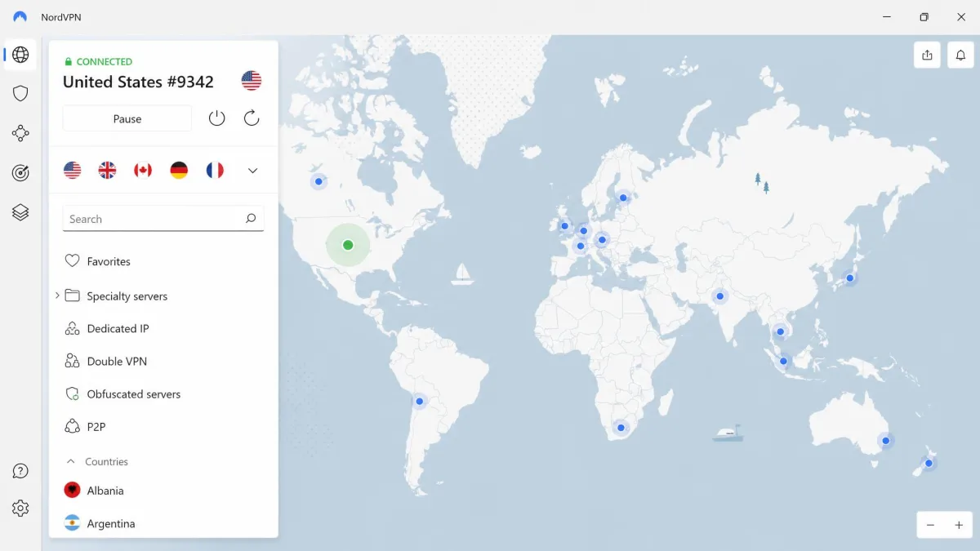Open the Dark Web Monitor target icon

tap(20, 172)
